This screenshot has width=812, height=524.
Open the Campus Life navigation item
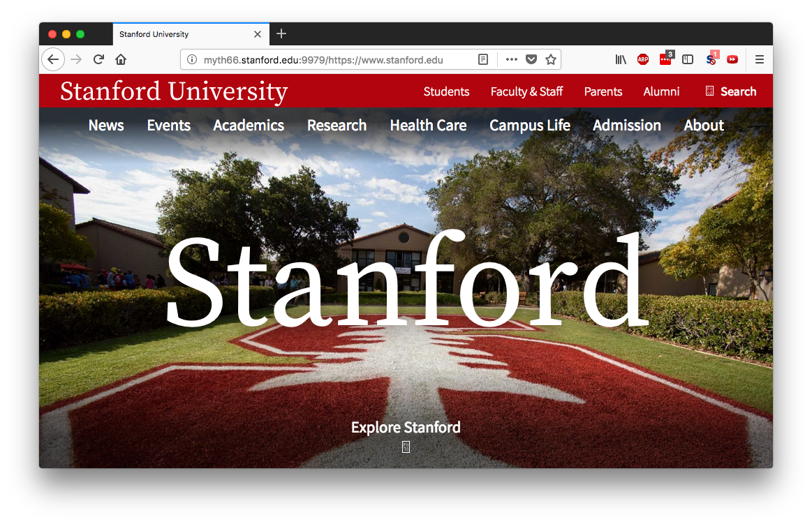530,126
